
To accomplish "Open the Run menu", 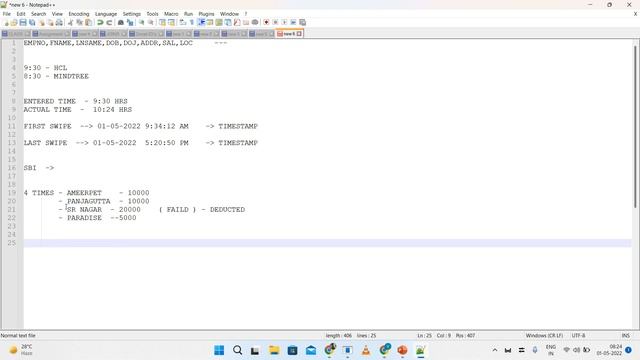I will (x=188, y=14).
